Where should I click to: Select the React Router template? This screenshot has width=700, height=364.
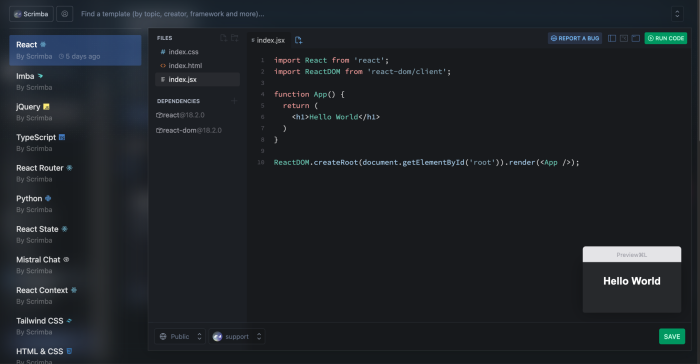(x=75, y=173)
